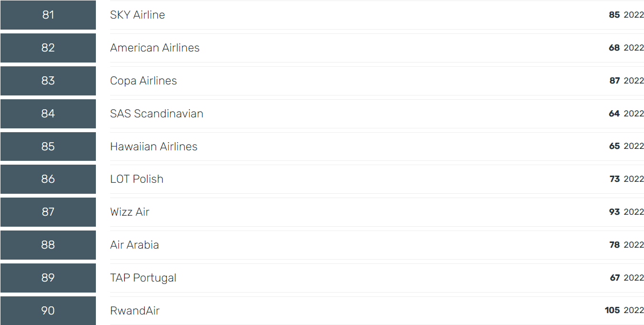The width and height of the screenshot is (644, 325).
Task: Select the rank 84 tile
Action: (x=48, y=114)
